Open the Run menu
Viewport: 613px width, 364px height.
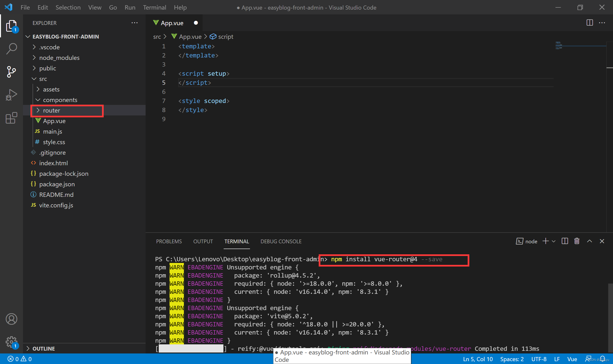[130, 8]
